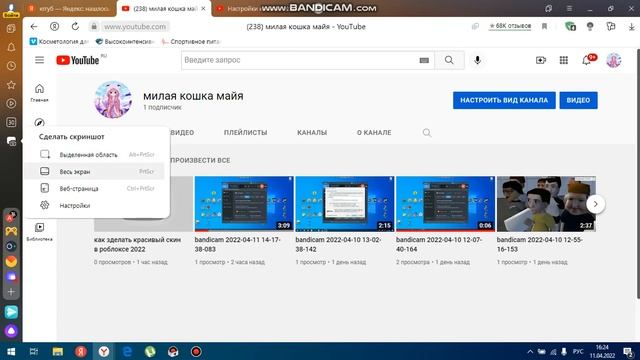Choose Весь экран screenshot option

point(95,171)
